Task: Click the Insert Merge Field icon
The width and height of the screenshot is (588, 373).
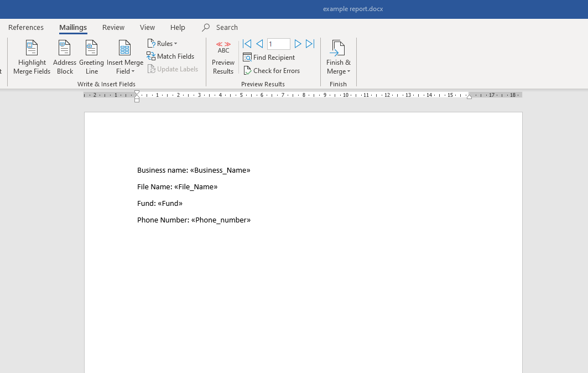Action: point(125,48)
